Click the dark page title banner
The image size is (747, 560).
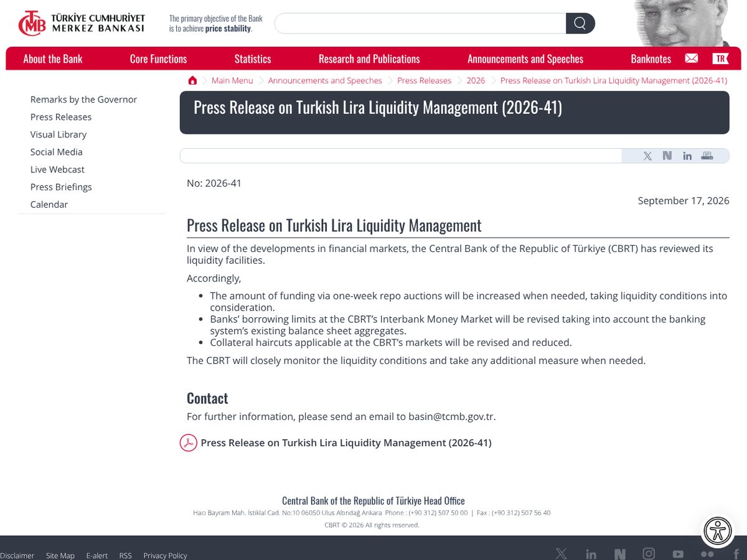454,113
